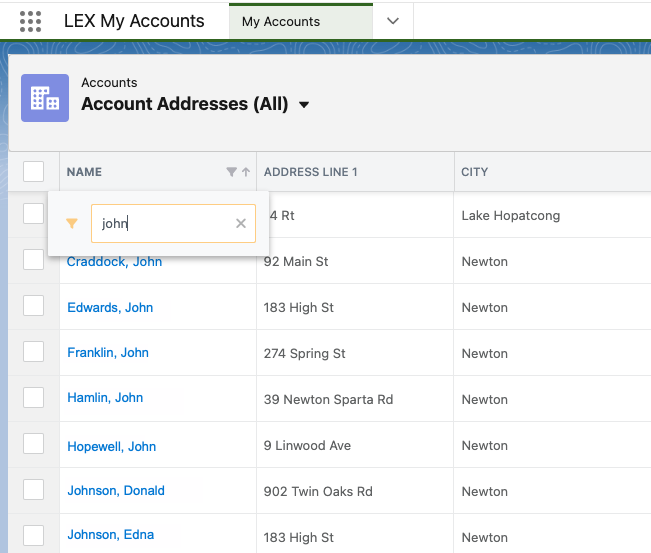Check the box for Edwards, John row
Image resolution: width=651 pixels, height=553 pixels.
tap(33, 306)
